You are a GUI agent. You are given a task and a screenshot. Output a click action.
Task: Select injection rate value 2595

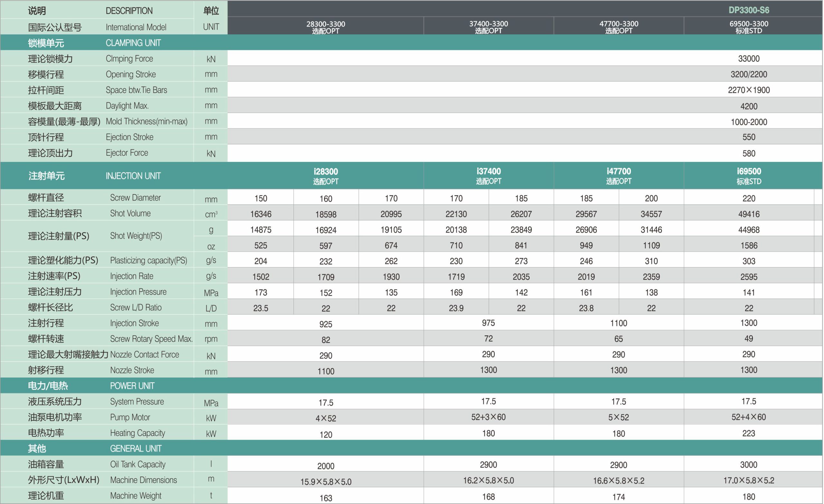(x=749, y=277)
